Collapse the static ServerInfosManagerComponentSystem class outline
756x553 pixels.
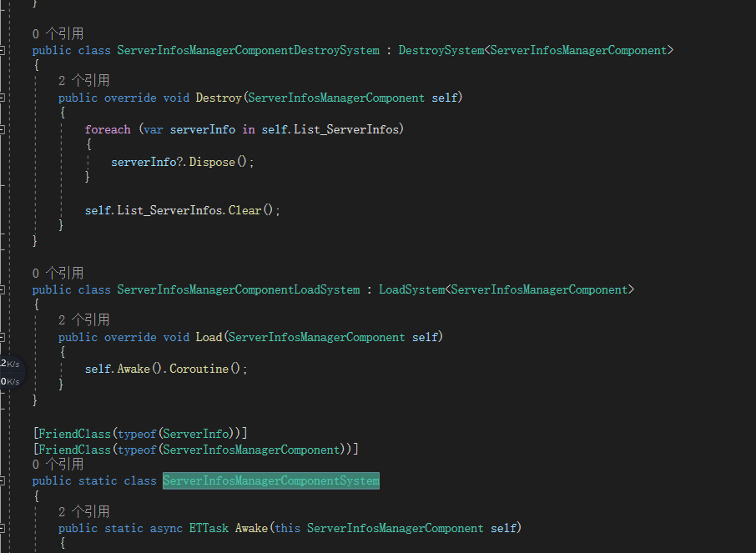pos(2,480)
